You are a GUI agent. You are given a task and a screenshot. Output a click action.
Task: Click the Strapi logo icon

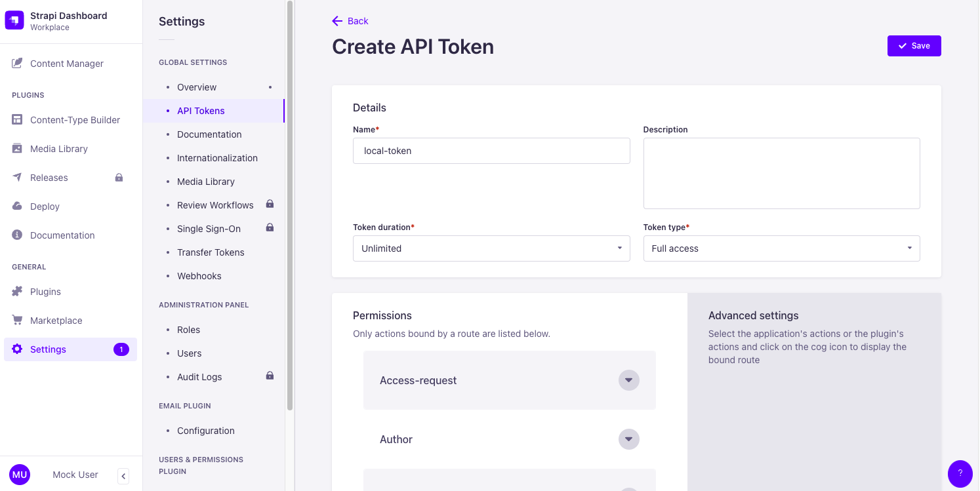[x=14, y=21]
